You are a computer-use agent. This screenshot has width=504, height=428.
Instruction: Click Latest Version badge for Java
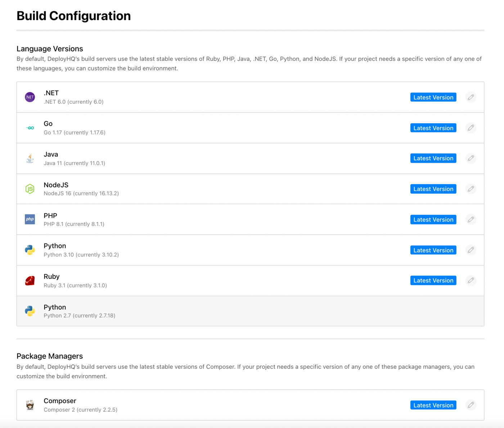click(433, 158)
